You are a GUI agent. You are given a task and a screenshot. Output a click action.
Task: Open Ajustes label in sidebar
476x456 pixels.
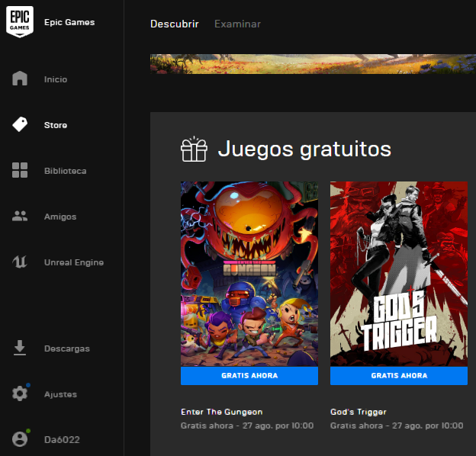(60, 394)
